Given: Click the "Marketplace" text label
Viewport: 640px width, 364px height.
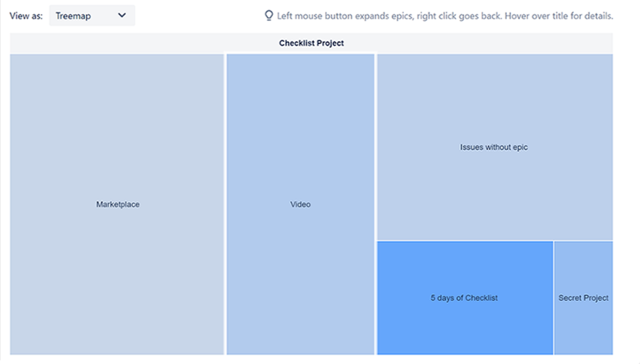Looking at the screenshot, I should pyautogui.click(x=118, y=204).
